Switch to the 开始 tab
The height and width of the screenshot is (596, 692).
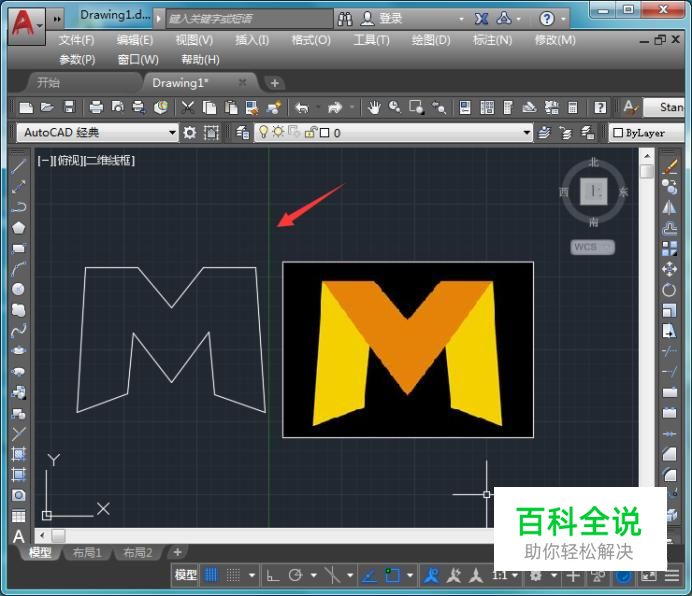pyautogui.click(x=48, y=83)
